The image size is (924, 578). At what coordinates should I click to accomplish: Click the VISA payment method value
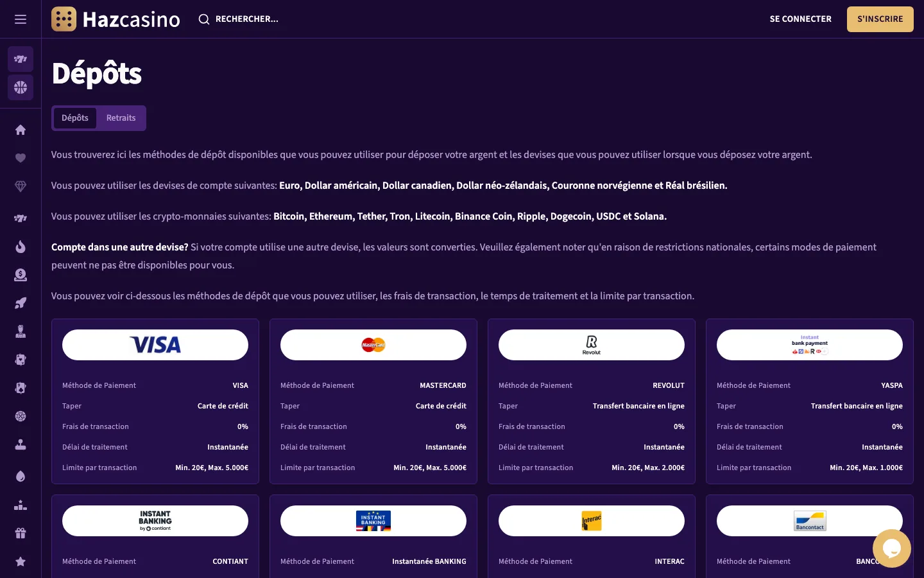point(241,385)
